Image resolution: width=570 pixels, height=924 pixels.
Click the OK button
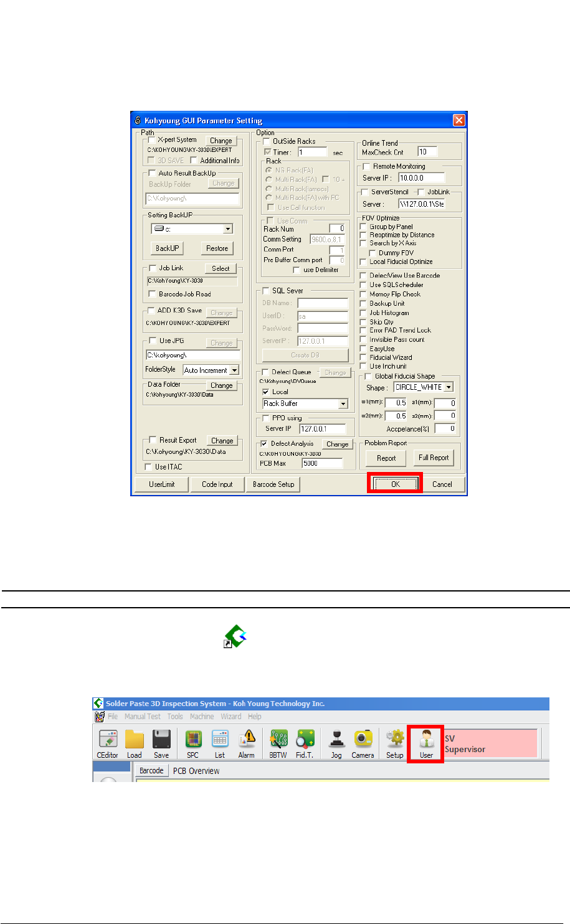pyautogui.click(x=395, y=484)
